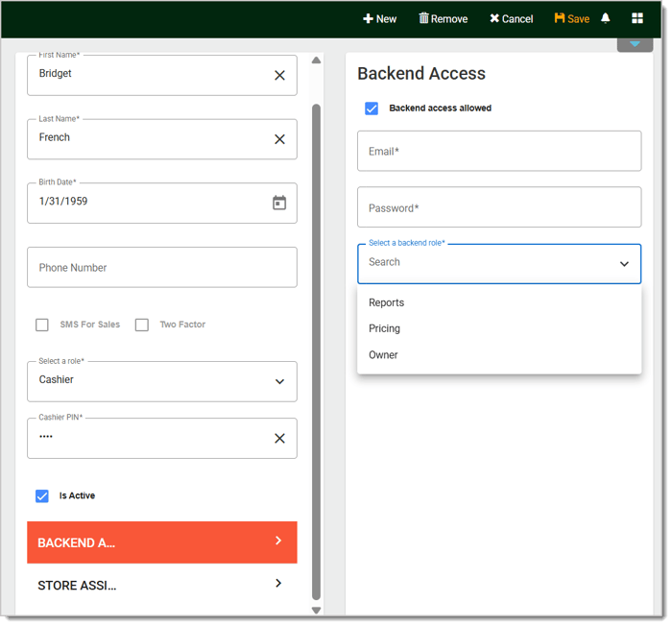Enable the Two Factor checkbox

[142, 325]
